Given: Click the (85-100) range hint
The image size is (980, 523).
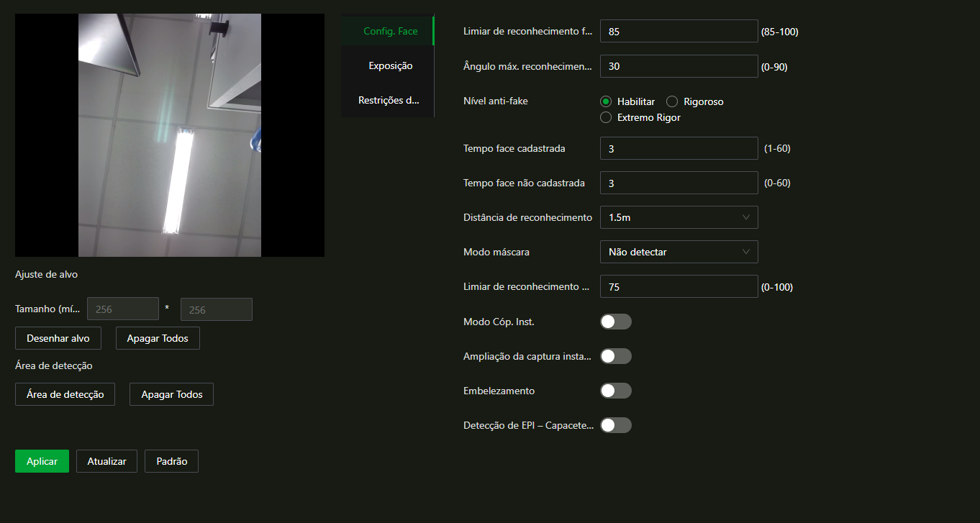Looking at the screenshot, I should 779,32.
